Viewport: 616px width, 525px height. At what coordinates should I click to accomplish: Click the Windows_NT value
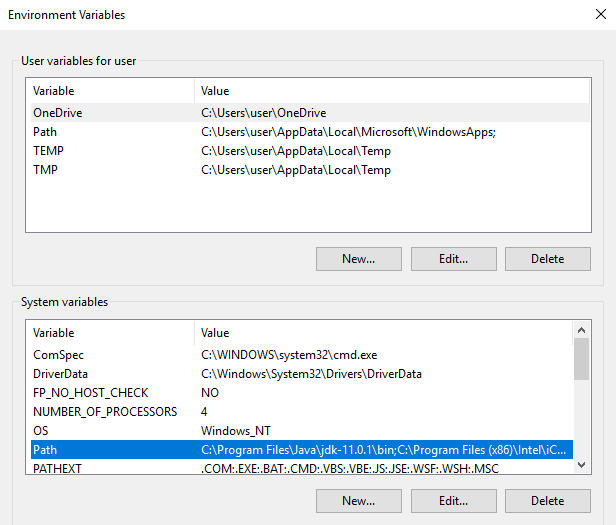236,431
